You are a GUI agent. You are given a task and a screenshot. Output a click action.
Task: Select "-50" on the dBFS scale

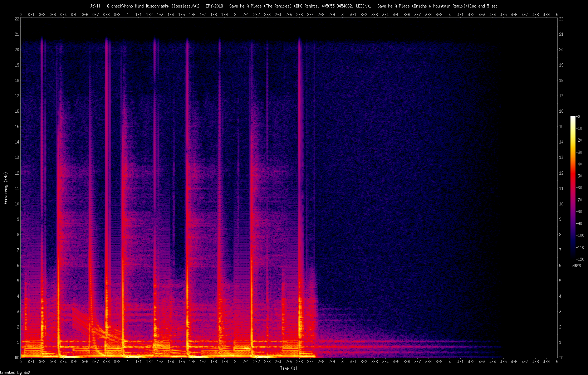tap(579, 176)
